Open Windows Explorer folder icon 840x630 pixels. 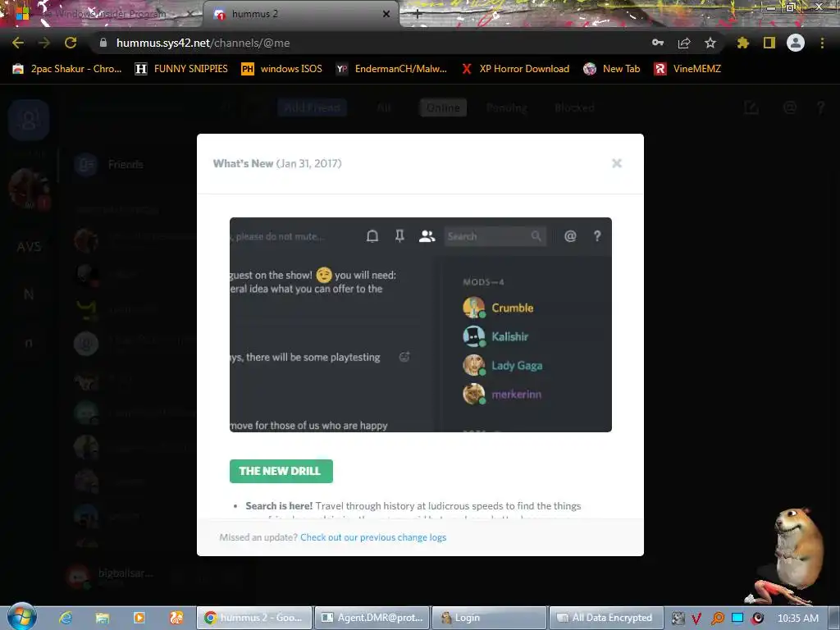(103, 618)
